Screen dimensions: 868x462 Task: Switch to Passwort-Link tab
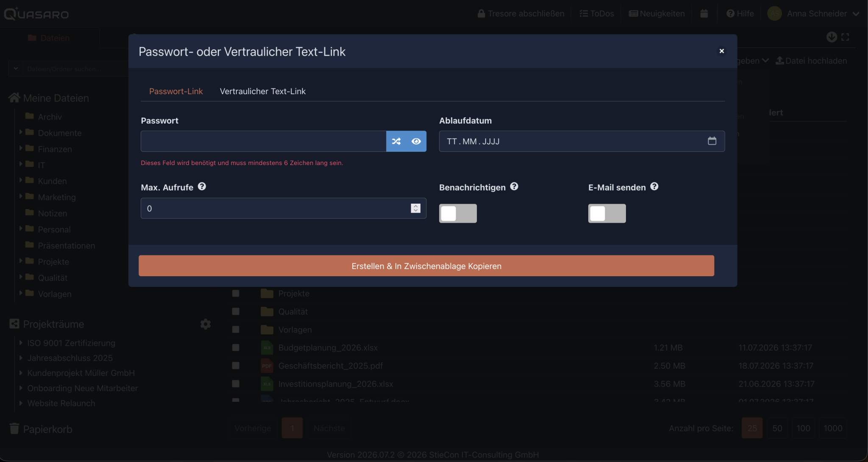tap(176, 91)
